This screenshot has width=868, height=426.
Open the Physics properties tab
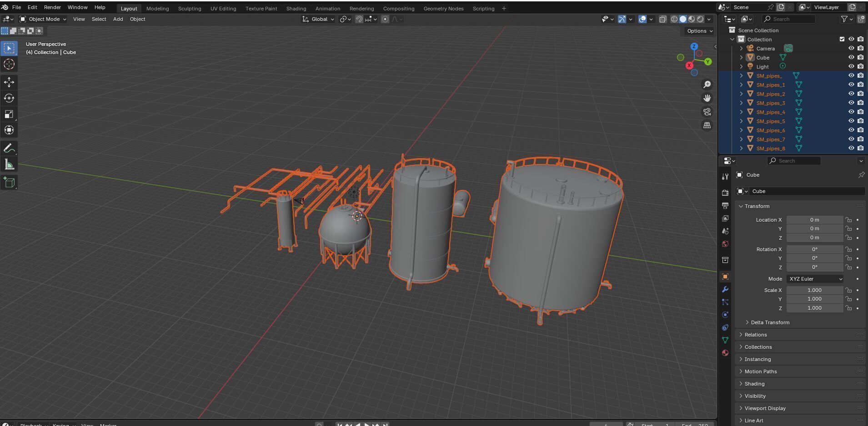coord(725,315)
